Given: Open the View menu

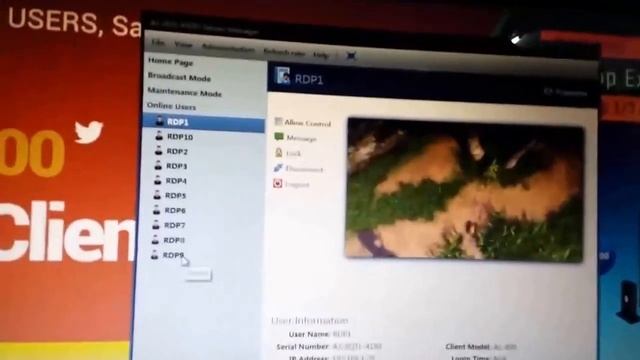Looking at the screenshot, I should pyautogui.click(x=183, y=45).
